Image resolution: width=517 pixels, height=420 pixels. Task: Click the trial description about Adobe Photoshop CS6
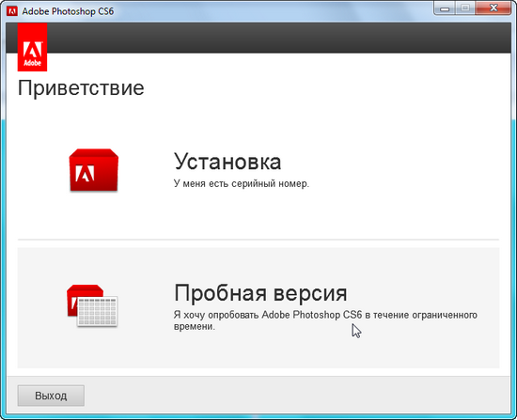tap(325, 320)
